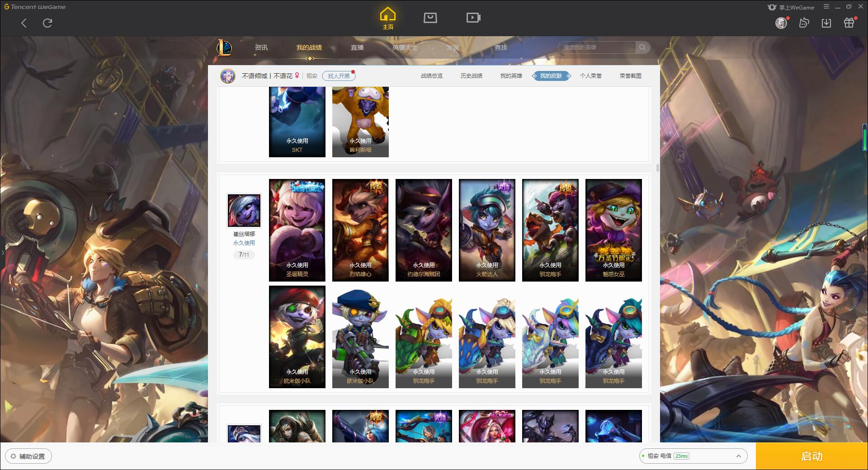Screen dimensions: 868x470
Task: Click the 崔丝塔娜 champion portrait
Action: pyautogui.click(x=244, y=211)
